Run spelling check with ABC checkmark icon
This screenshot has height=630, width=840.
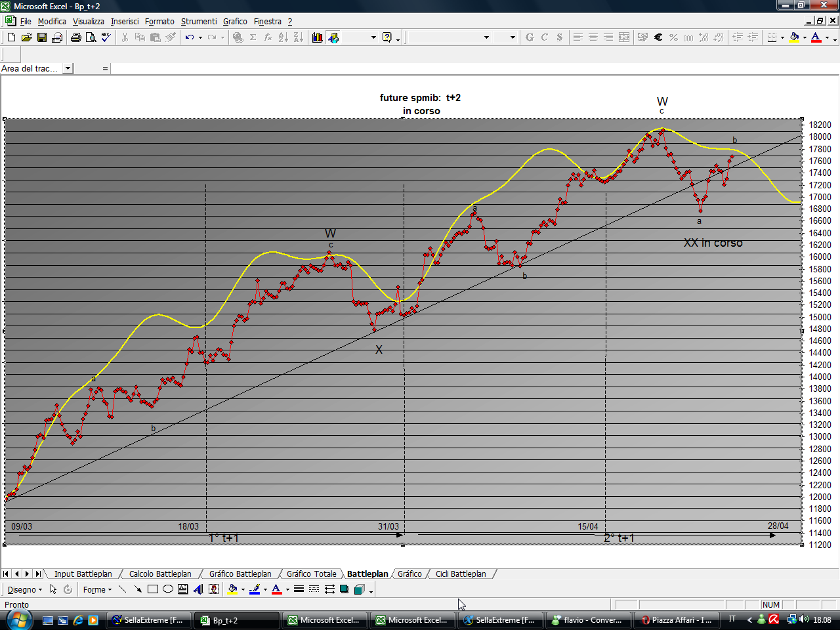click(106, 37)
